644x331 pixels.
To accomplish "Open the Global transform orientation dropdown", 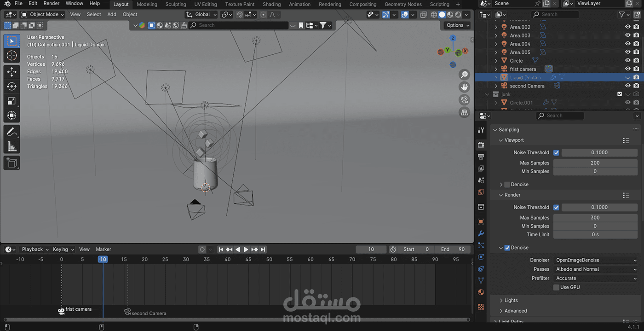I will pos(201,14).
